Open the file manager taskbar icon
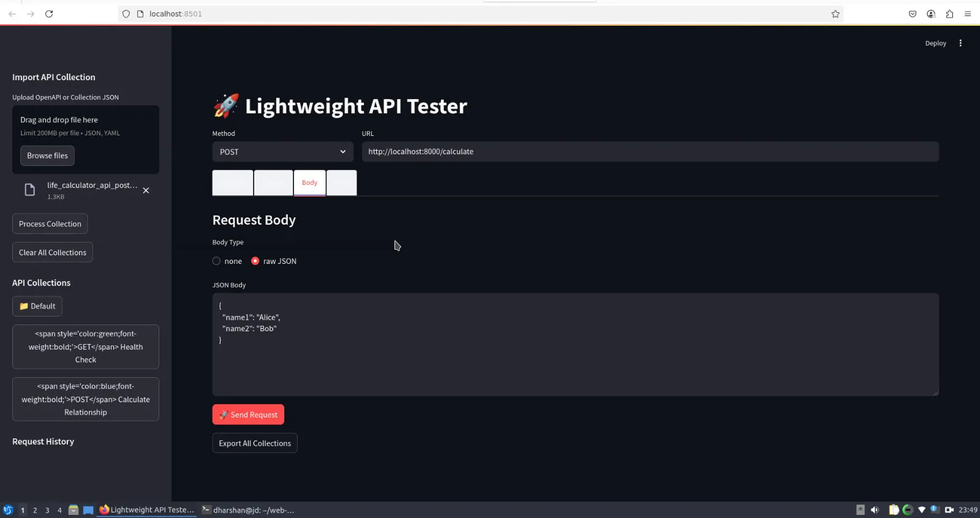This screenshot has height=518, width=980. click(x=73, y=510)
